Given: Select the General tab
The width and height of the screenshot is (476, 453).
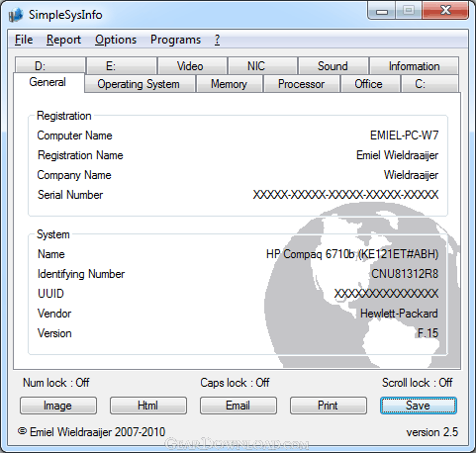Looking at the screenshot, I should [x=48, y=82].
